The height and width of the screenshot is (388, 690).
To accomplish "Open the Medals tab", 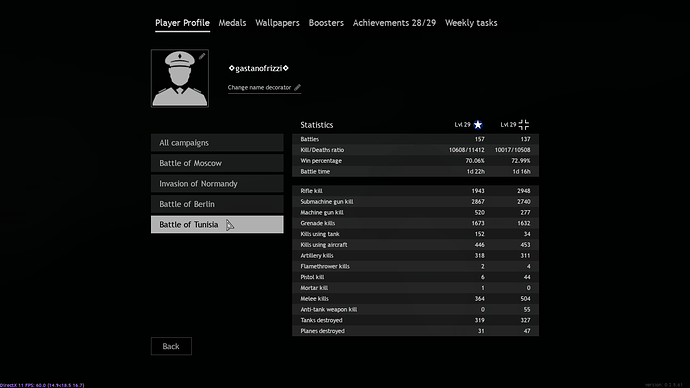I will tap(232, 23).
